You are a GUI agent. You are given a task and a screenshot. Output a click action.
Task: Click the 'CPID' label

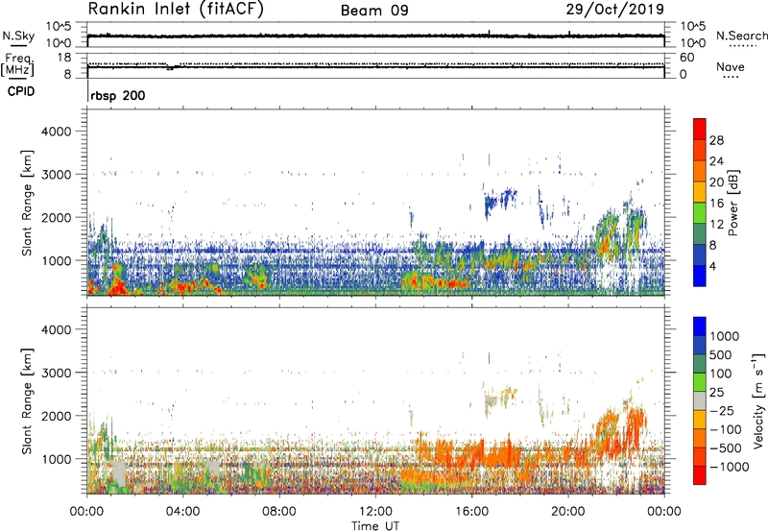[x=21, y=91]
